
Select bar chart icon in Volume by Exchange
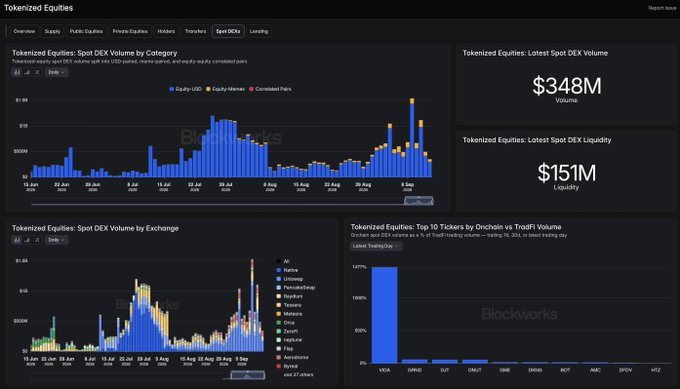pyautogui.click(x=16, y=240)
